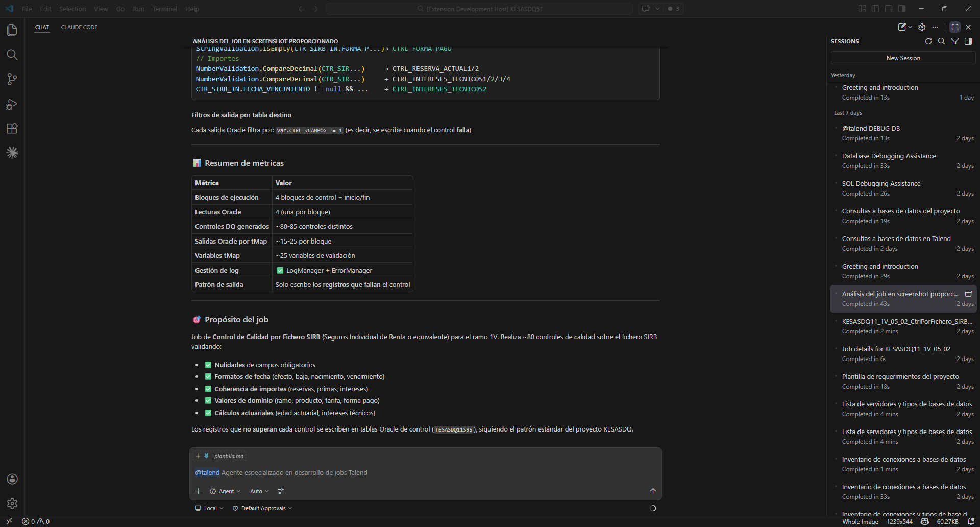Click the New Chat compose icon
The width and height of the screenshot is (980, 527).
tap(902, 27)
